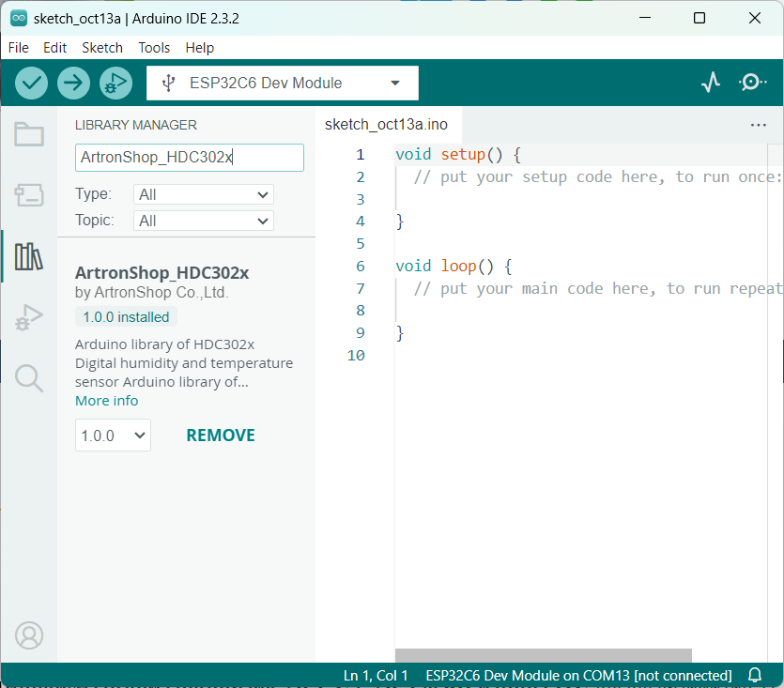Open the library Type filter dropdown
The height and width of the screenshot is (688, 784).
pos(204,194)
